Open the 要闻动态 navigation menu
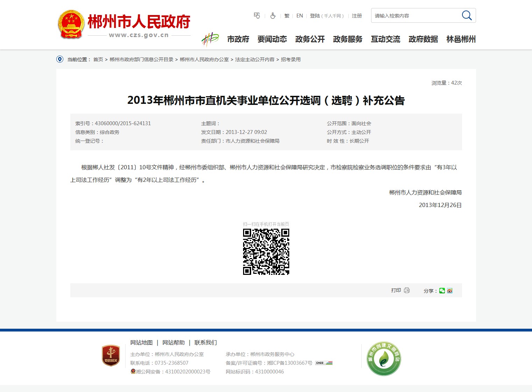The height and width of the screenshot is (392, 532). point(272,39)
